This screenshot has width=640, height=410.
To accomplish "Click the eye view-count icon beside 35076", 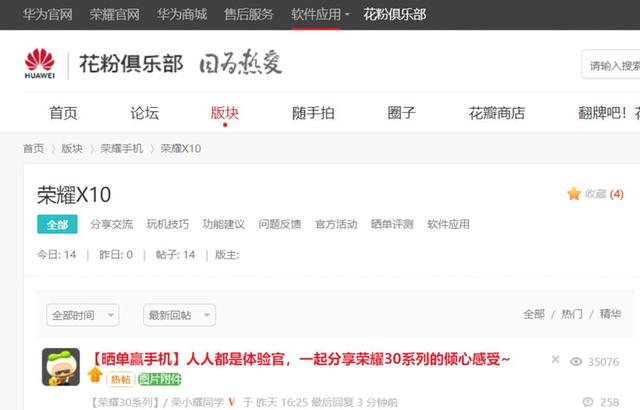I will (576, 362).
